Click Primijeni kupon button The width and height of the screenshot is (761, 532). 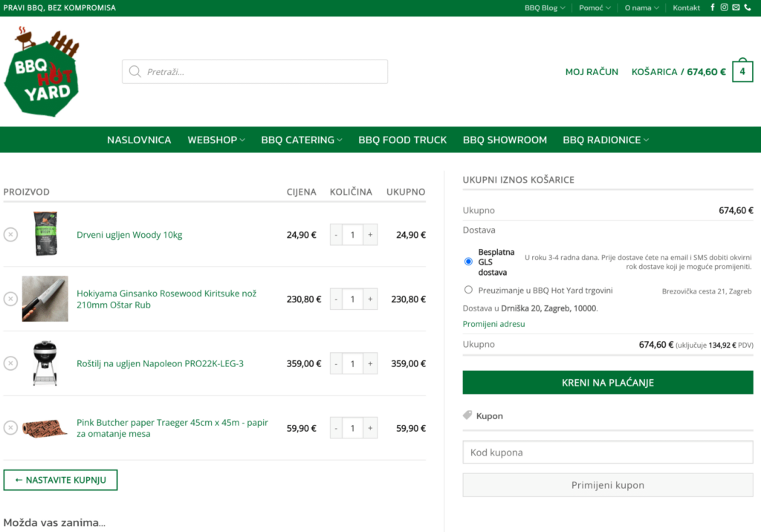(x=608, y=485)
